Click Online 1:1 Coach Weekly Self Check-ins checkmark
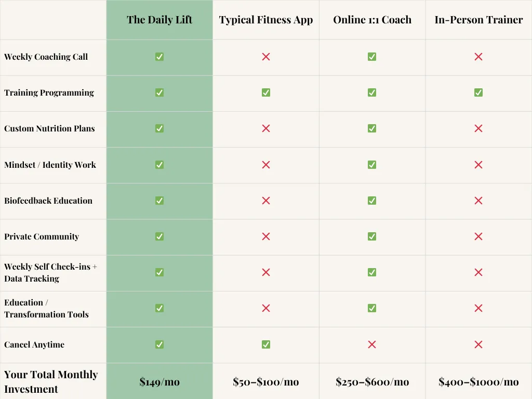 [x=372, y=272]
